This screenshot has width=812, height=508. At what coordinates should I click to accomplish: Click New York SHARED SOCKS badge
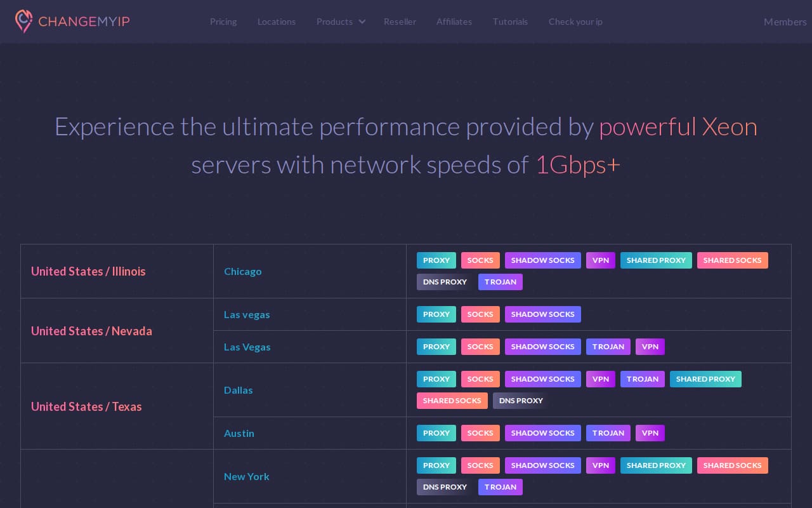tap(733, 465)
